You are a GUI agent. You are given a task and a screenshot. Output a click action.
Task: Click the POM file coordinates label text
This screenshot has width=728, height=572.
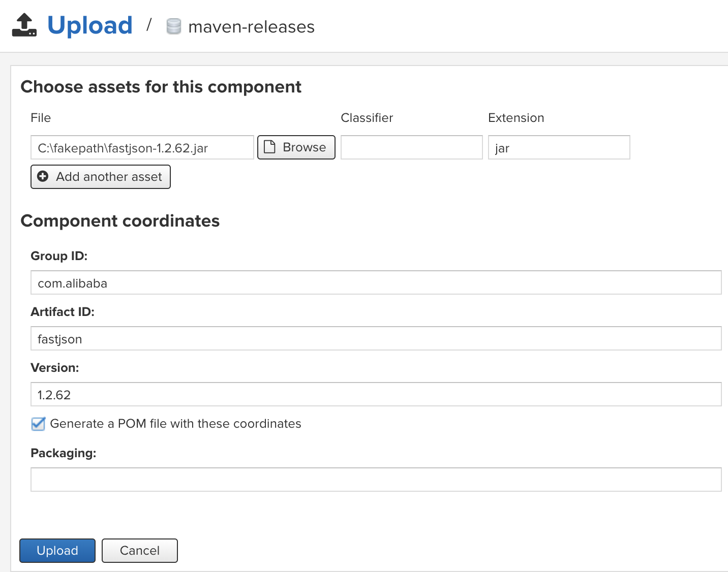(175, 424)
